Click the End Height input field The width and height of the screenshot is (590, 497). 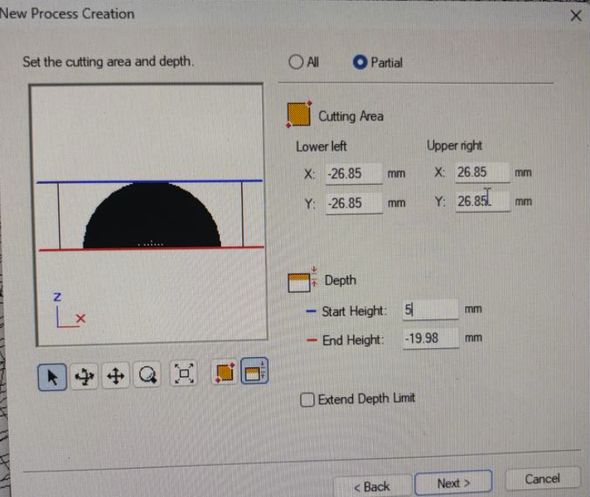431,338
